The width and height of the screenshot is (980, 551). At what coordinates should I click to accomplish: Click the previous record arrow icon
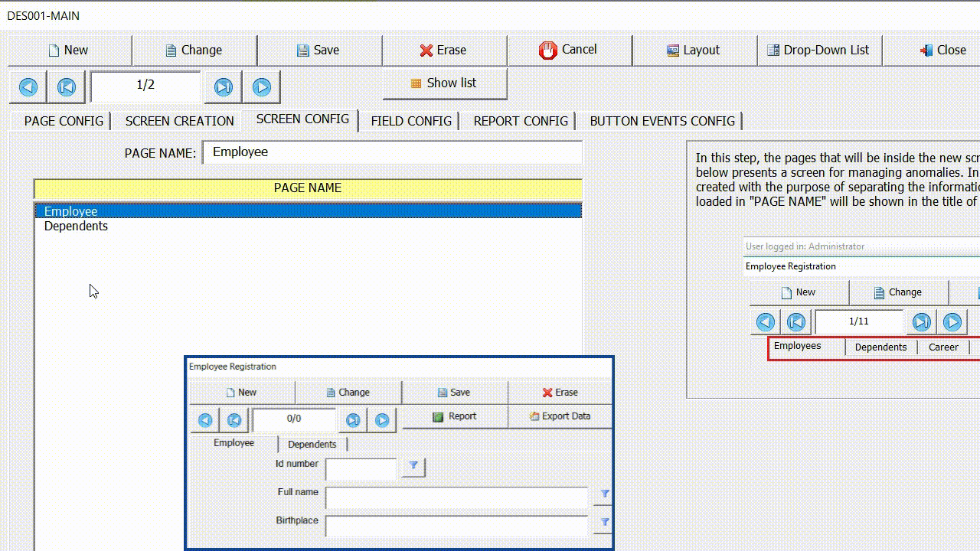pyautogui.click(x=28, y=86)
